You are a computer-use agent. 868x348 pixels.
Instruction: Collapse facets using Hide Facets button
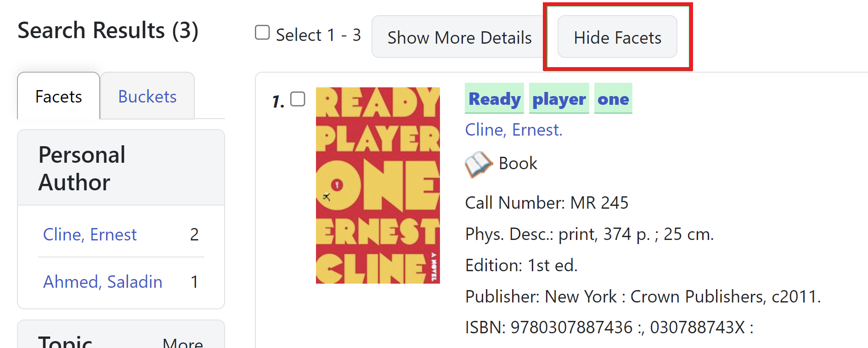coord(617,37)
